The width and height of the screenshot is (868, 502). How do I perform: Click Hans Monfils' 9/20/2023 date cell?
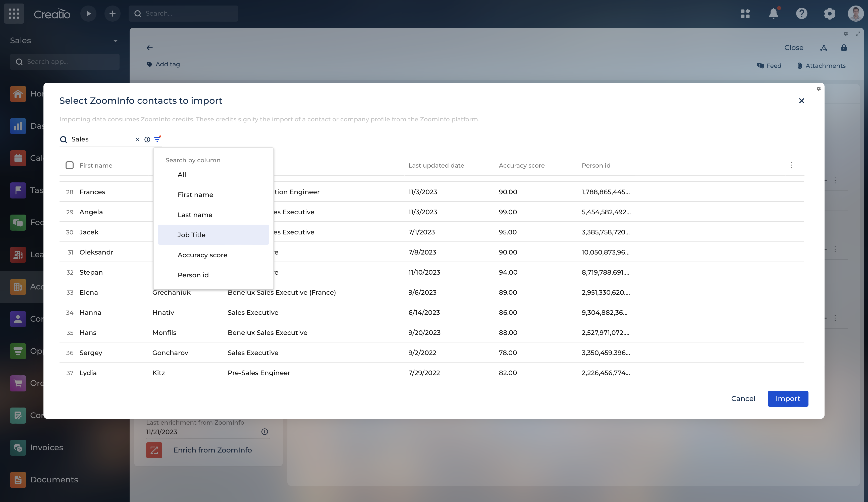pos(424,333)
